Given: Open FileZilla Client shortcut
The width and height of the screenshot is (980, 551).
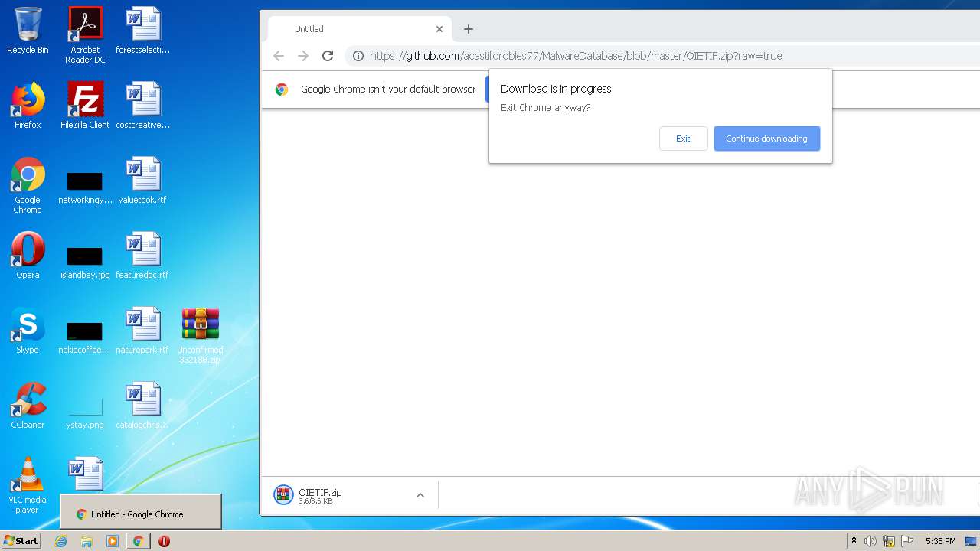Looking at the screenshot, I should point(85,106).
